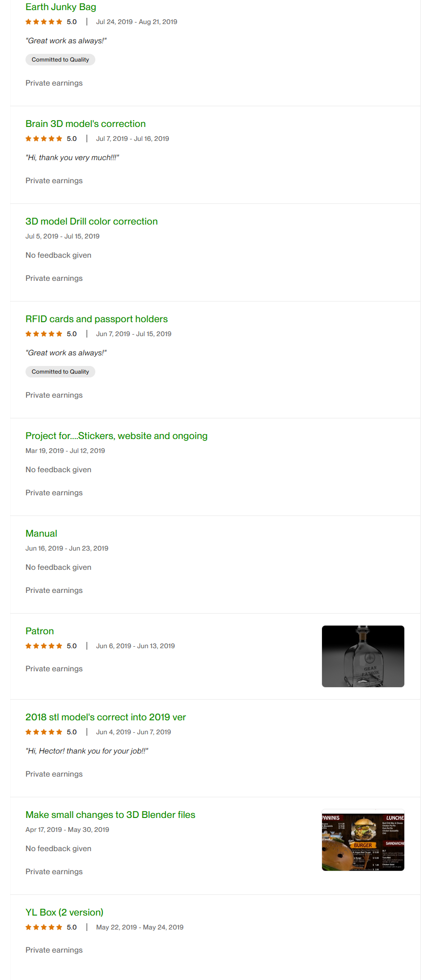Open Brain 3D model's correction job
Image resolution: width=425 pixels, height=980 pixels.
pos(85,124)
